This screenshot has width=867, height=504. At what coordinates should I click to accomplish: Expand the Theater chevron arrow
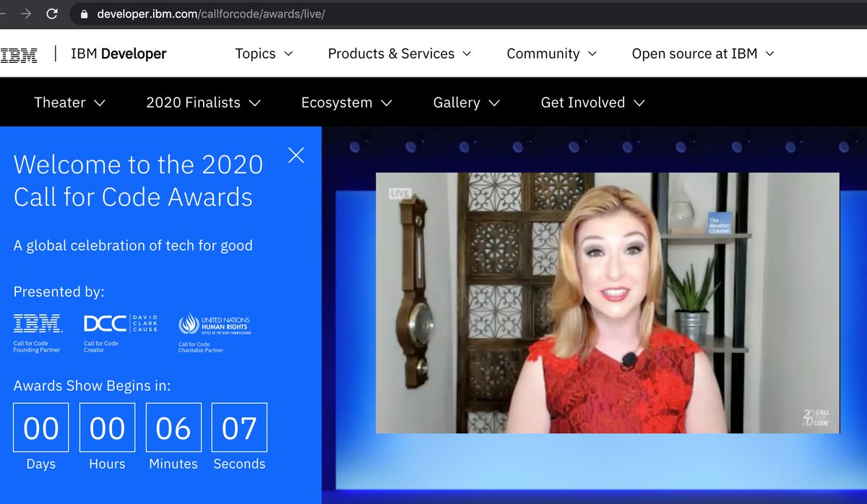pyautogui.click(x=100, y=103)
